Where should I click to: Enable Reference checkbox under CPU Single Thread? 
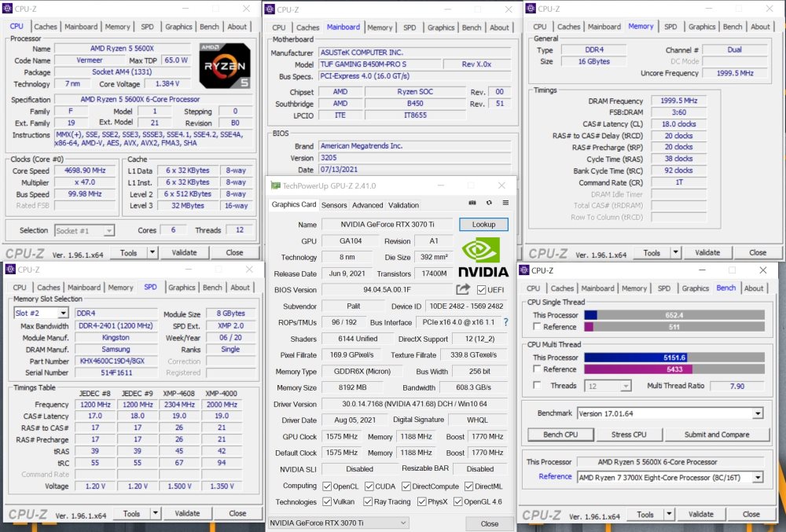(x=537, y=327)
